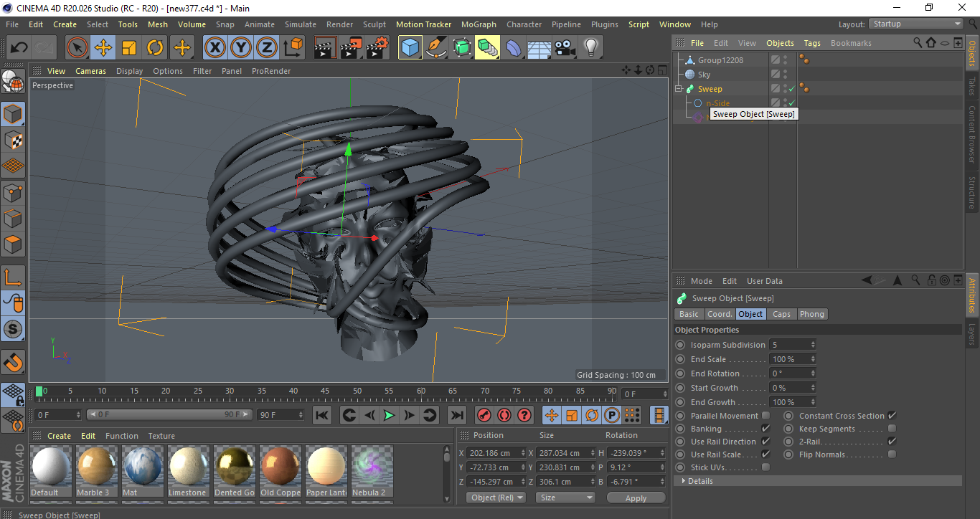The height and width of the screenshot is (519, 980).
Task: Toggle Keep Segments checkbox
Action: coord(892,429)
